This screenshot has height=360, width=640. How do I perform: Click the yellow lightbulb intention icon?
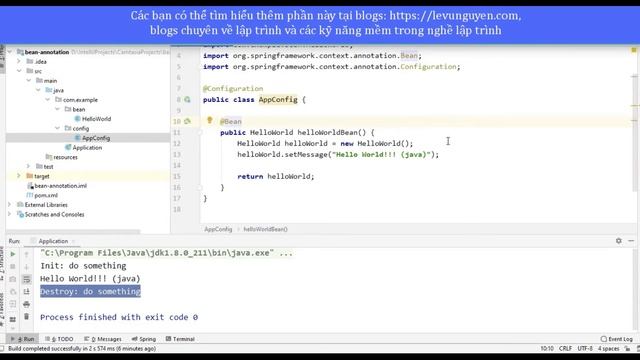209,120
